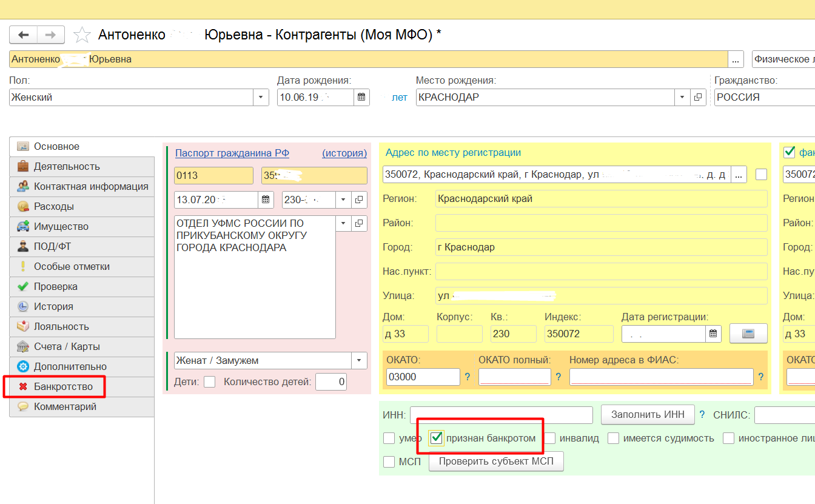This screenshot has width=815, height=504.
Task: Toggle the Дети checkbox
Action: pos(210,382)
